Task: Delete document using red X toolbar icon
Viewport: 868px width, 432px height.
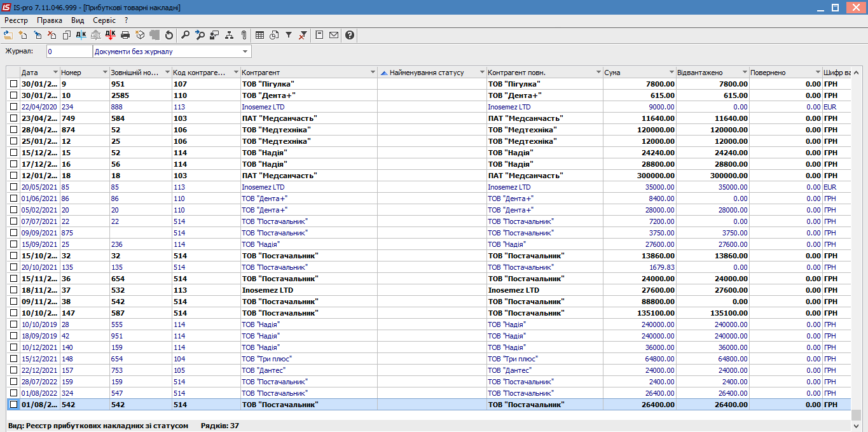Action: 52,35
